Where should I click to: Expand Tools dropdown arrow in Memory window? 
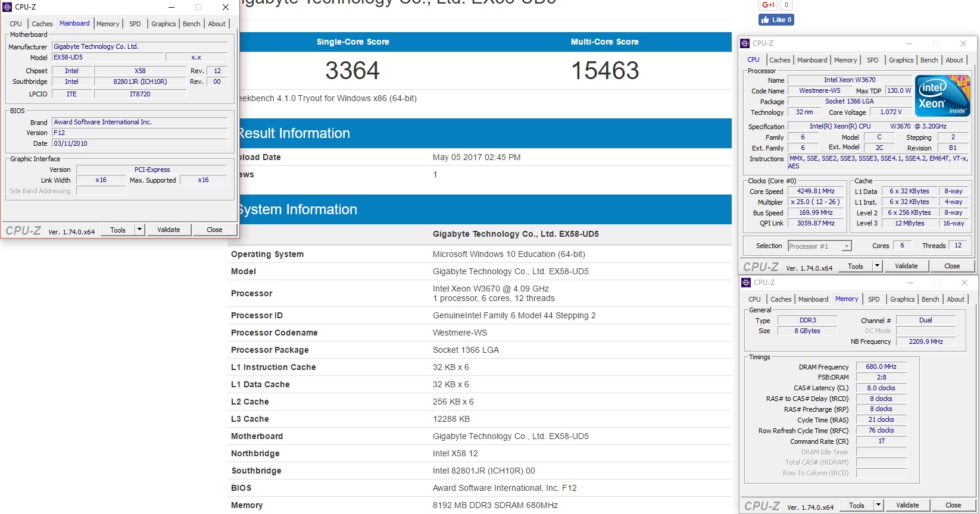coord(878,505)
